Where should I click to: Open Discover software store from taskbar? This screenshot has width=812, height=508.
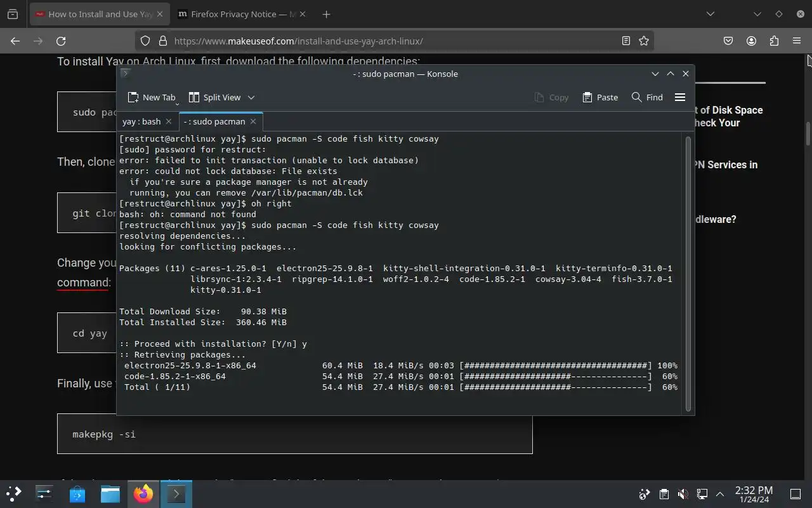click(x=77, y=493)
